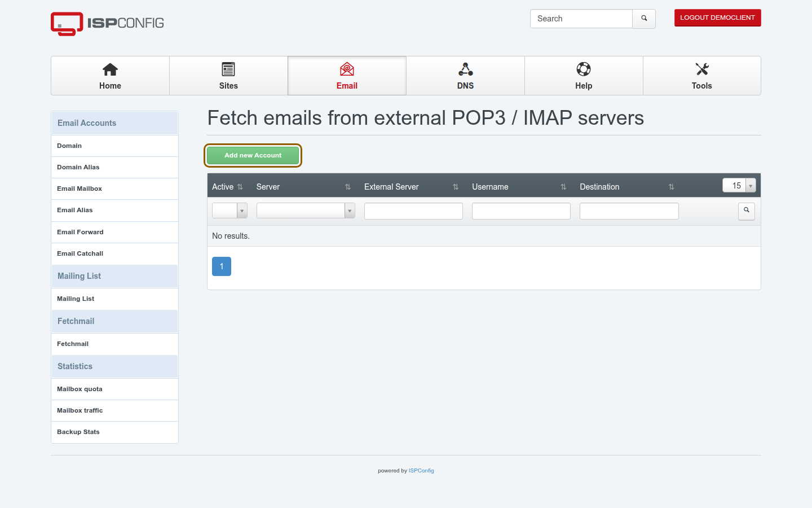Open the Server filter dropdown
812x508 pixels.
(x=306, y=211)
